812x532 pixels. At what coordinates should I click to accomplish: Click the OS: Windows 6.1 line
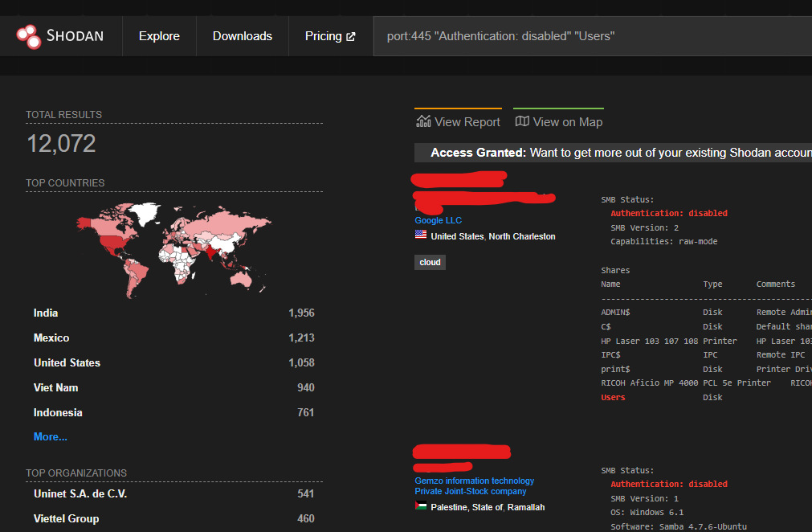point(647,513)
